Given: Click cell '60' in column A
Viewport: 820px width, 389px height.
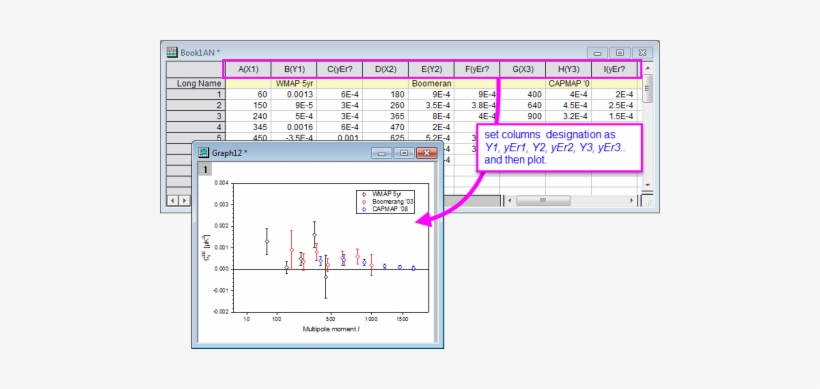Looking at the screenshot, I should (x=248, y=94).
